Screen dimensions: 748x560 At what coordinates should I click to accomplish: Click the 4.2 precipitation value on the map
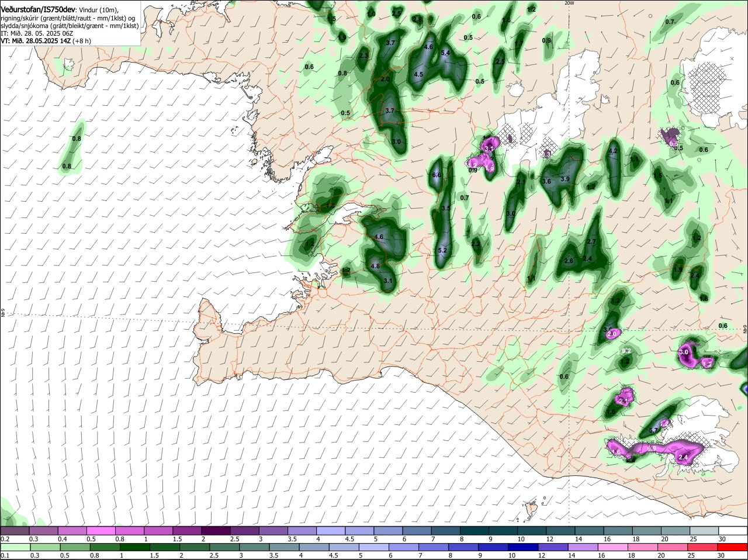(x=613, y=151)
